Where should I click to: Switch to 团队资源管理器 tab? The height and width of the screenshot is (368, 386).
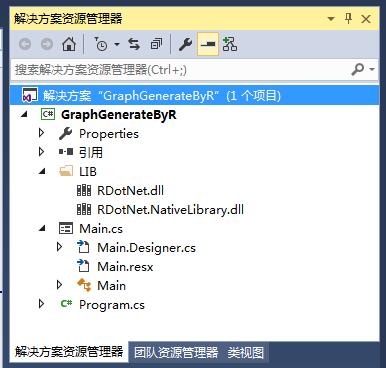click(x=176, y=352)
